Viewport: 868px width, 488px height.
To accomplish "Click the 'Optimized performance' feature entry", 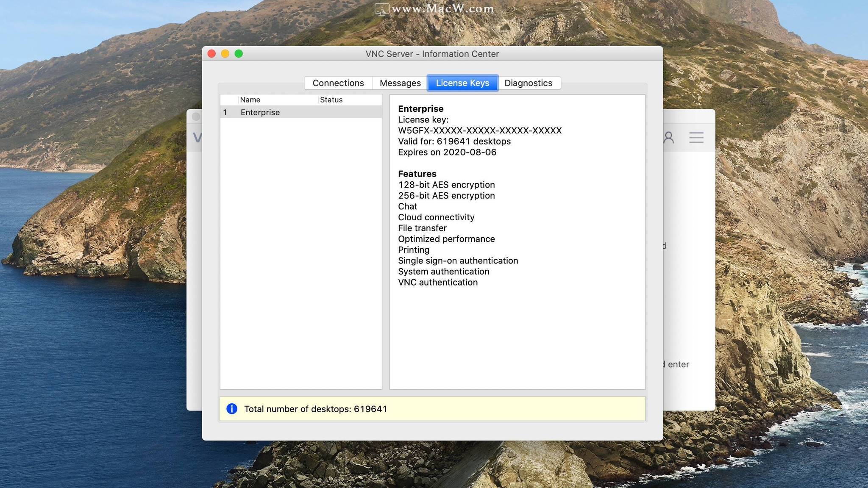I will click(446, 239).
